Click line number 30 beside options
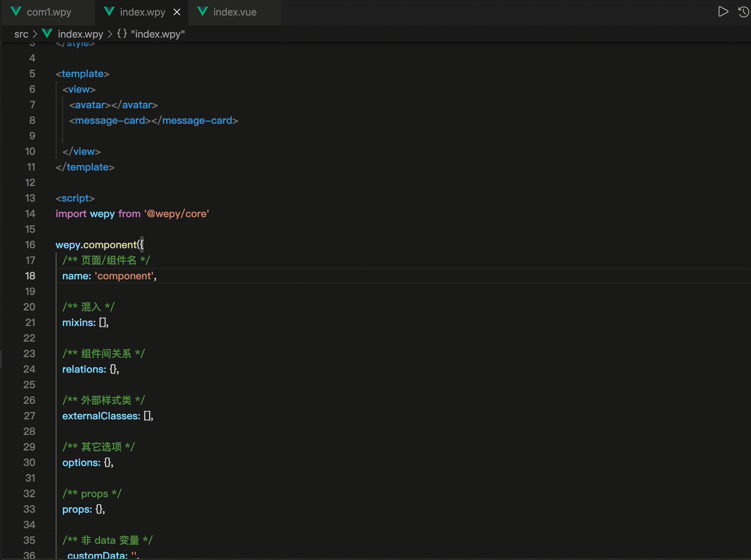 (29, 462)
